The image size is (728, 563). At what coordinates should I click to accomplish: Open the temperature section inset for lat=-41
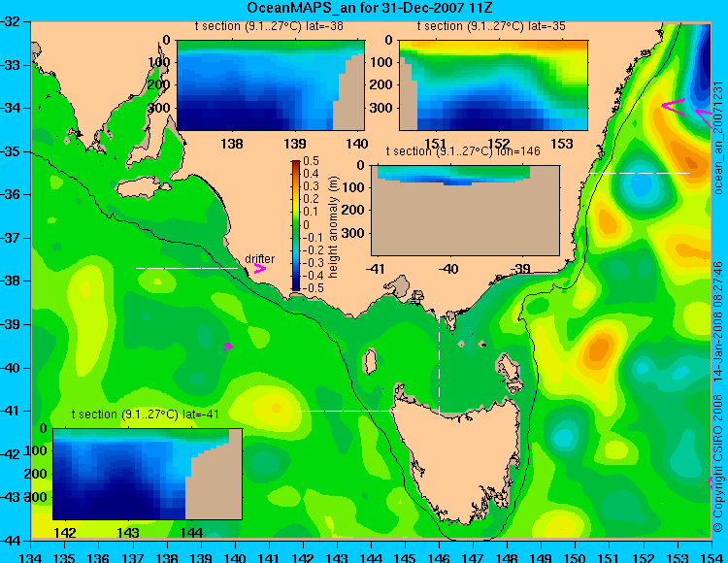[148, 474]
